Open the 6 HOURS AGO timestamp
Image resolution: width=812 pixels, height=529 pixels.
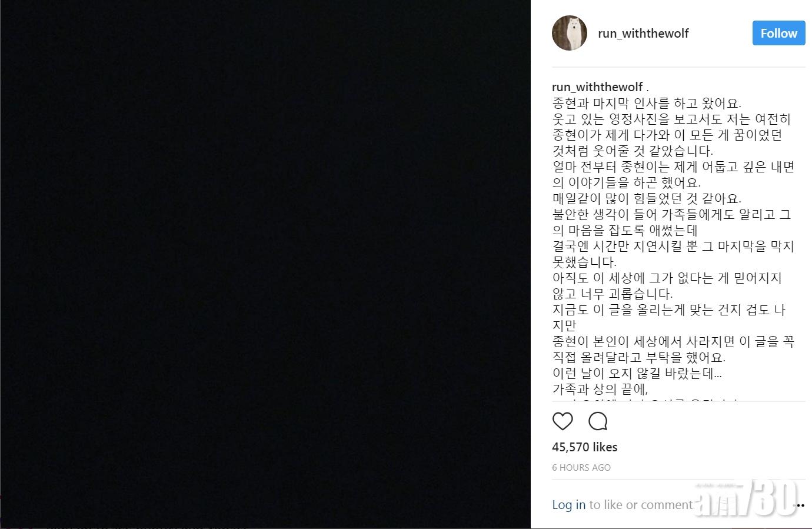point(581,468)
